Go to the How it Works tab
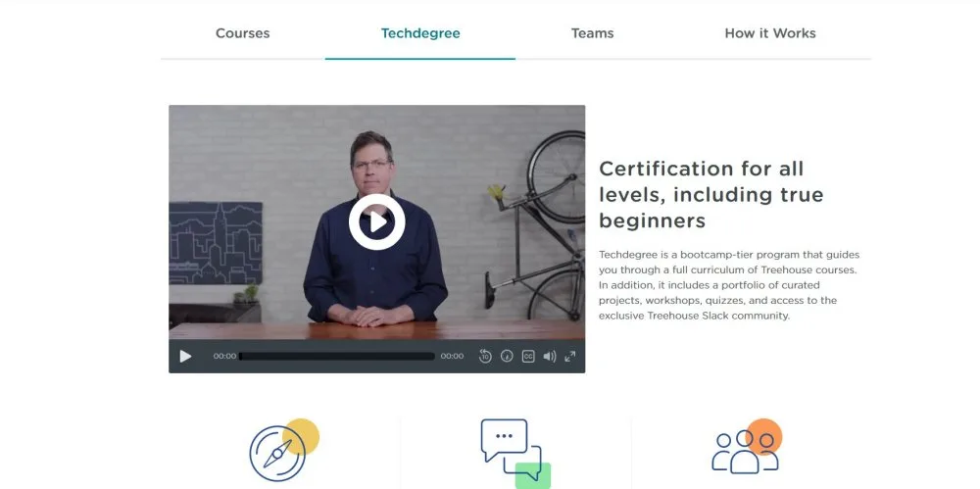Image resolution: width=980 pixels, height=489 pixels. coord(770,33)
